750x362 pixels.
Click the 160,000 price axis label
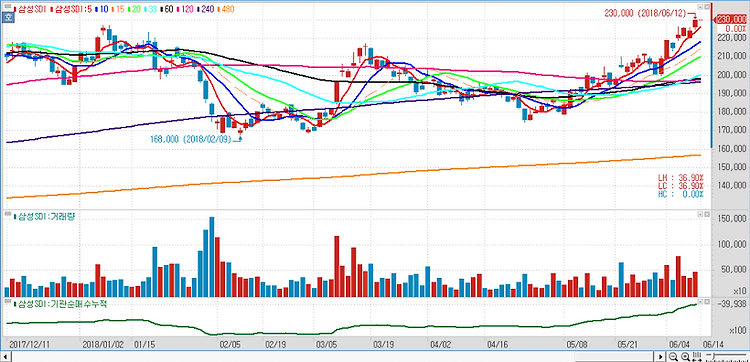[x=732, y=149]
